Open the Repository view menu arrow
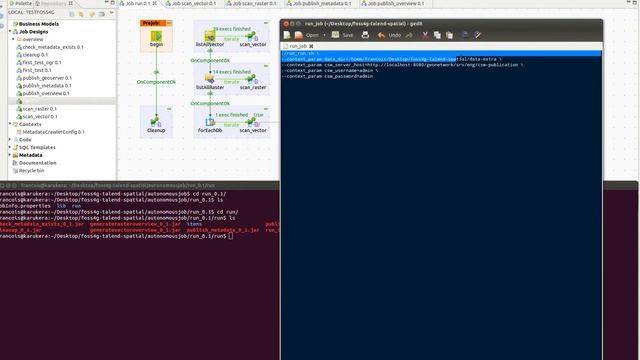Viewport: 640px width, 360px height. click(111, 13)
